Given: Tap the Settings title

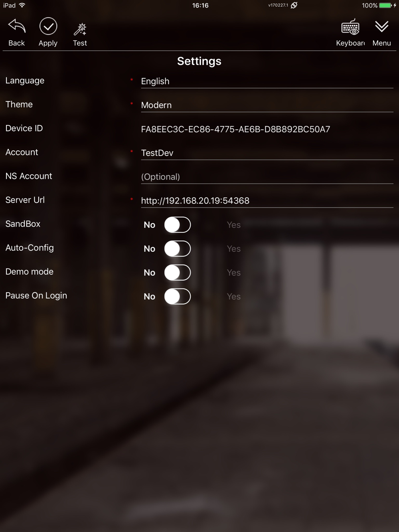Looking at the screenshot, I should [x=199, y=61].
